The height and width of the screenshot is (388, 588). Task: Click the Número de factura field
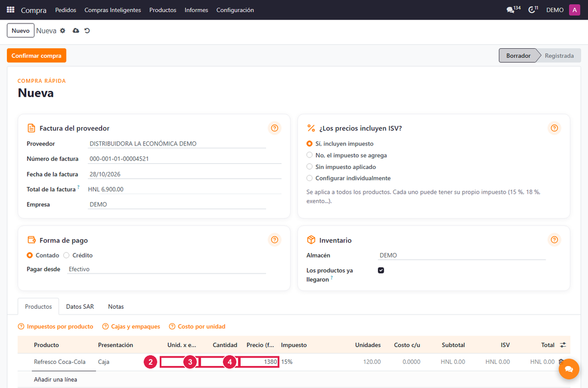click(184, 159)
